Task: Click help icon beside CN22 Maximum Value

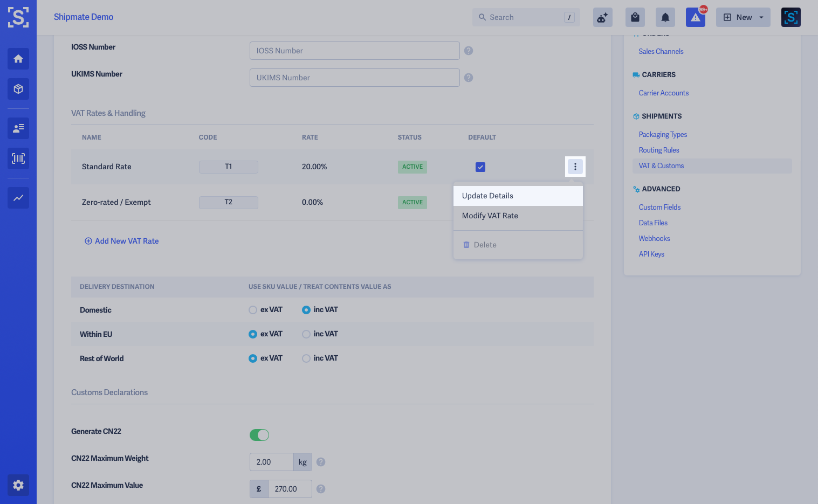Action: coord(321,489)
